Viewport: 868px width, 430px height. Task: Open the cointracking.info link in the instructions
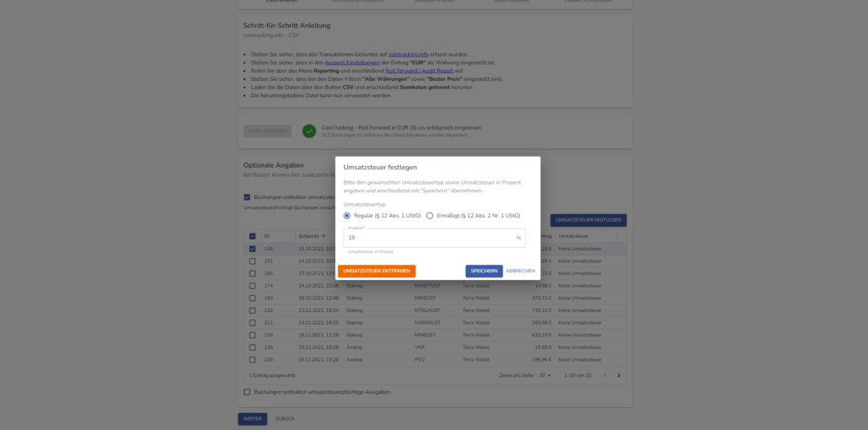click(x=408, y=54)
